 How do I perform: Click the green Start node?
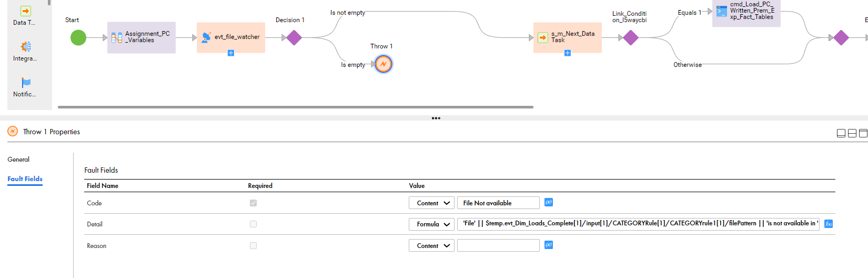pos(78,37)
